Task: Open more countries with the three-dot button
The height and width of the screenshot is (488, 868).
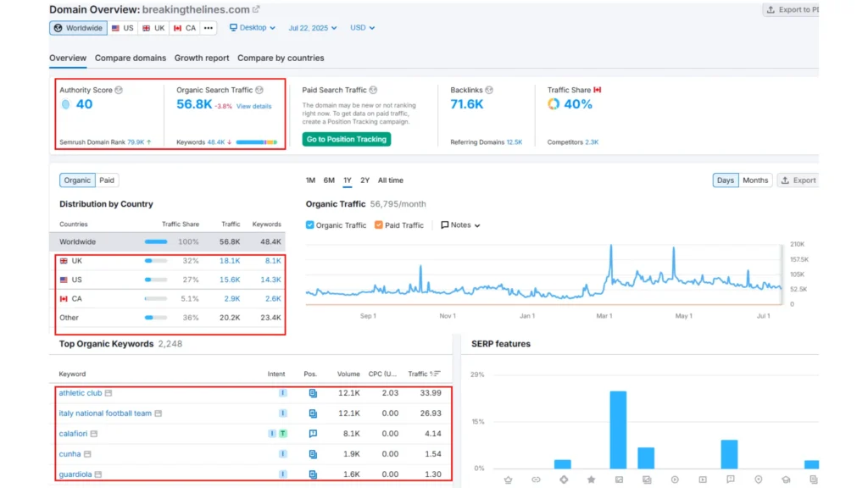Action: point(209,28)
